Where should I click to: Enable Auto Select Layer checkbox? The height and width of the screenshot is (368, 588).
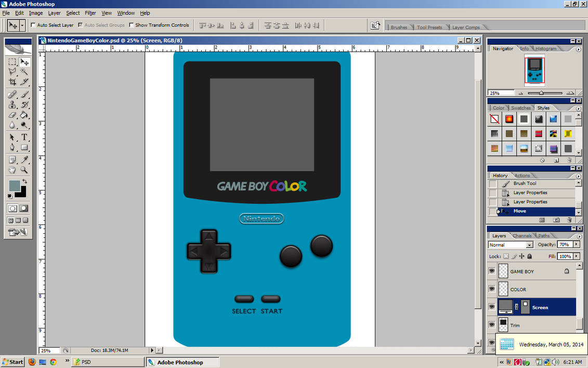pyautogui.click(x=33, y=25)
